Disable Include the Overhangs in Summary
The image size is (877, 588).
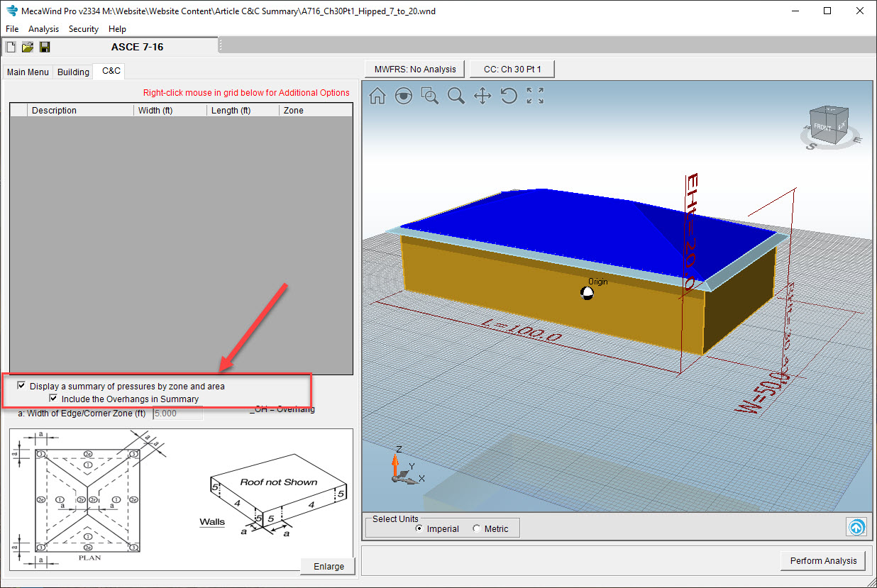click(54, 398)
